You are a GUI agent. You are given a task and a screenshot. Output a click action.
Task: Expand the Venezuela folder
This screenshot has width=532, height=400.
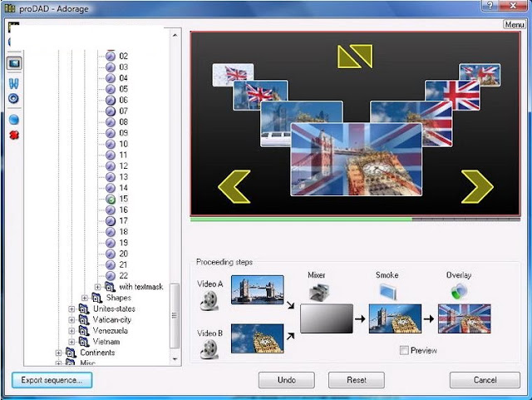[71, 331]
